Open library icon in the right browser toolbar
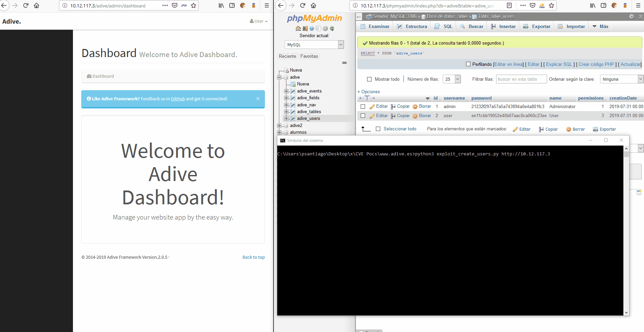 click(593, 5)
